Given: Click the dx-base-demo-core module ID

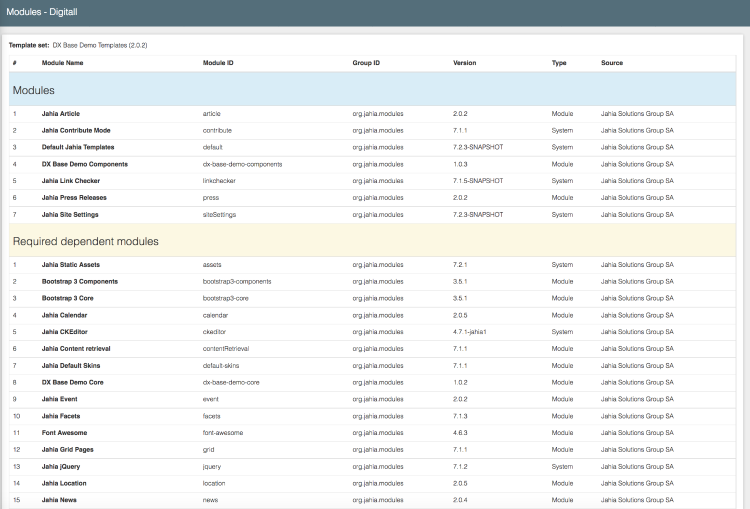Looking at the screenshot, I should click(x=231, y=382).
